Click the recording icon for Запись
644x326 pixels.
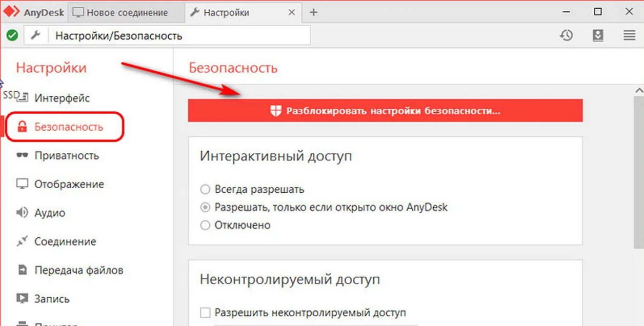22,299
